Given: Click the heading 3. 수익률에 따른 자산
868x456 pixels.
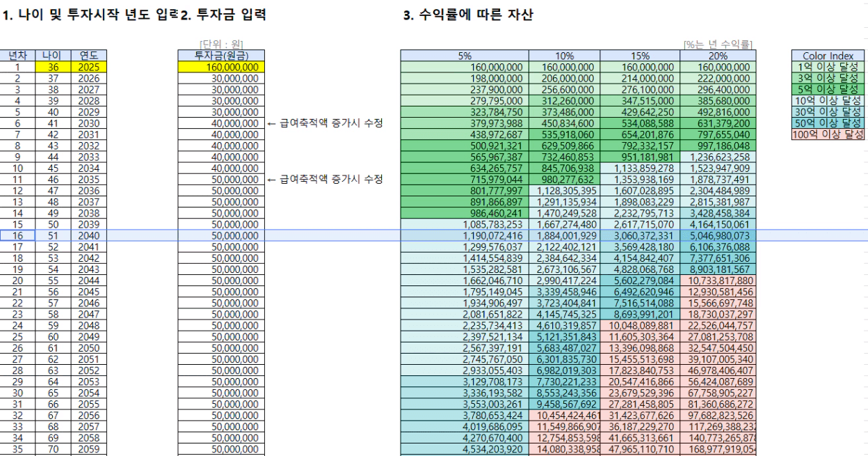Looking at the screenshot, I should pos(469,15).
